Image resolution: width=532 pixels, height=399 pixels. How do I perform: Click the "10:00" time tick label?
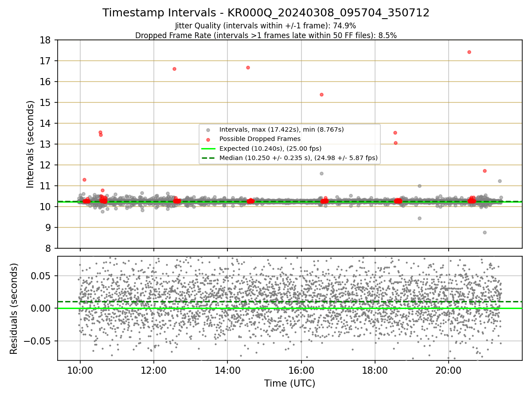pyautogui.click(x=80, y=370)
